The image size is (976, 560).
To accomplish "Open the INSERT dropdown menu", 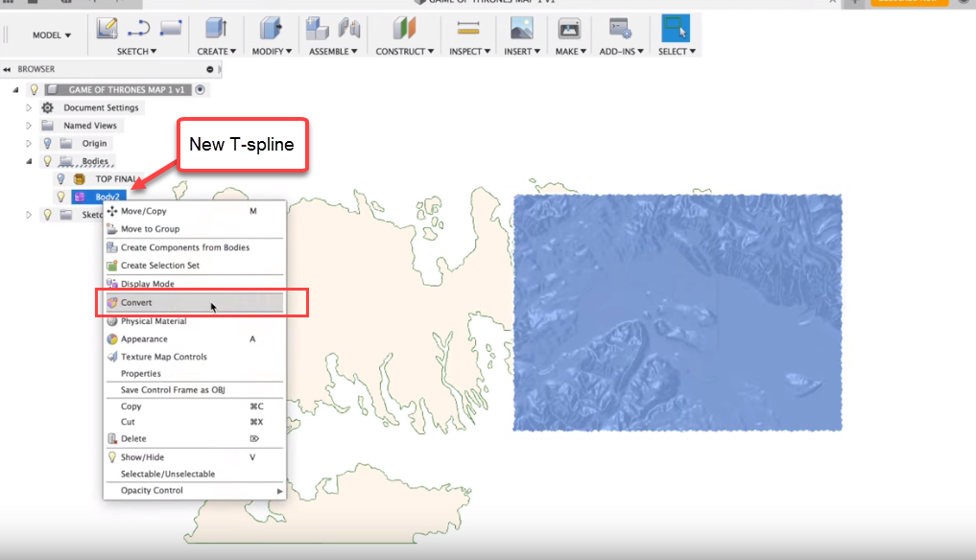I will click(522, 51).
